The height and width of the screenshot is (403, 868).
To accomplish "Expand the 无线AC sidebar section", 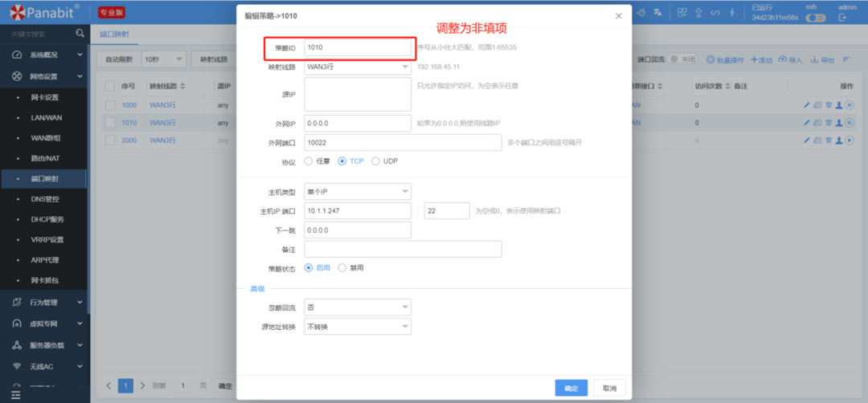I will [x=44, y=367].
